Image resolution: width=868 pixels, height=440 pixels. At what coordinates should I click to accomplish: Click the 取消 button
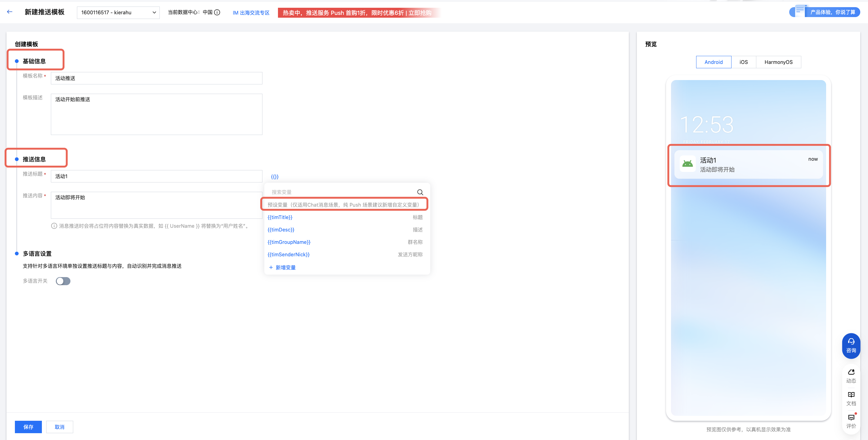[x=59, y=427]
